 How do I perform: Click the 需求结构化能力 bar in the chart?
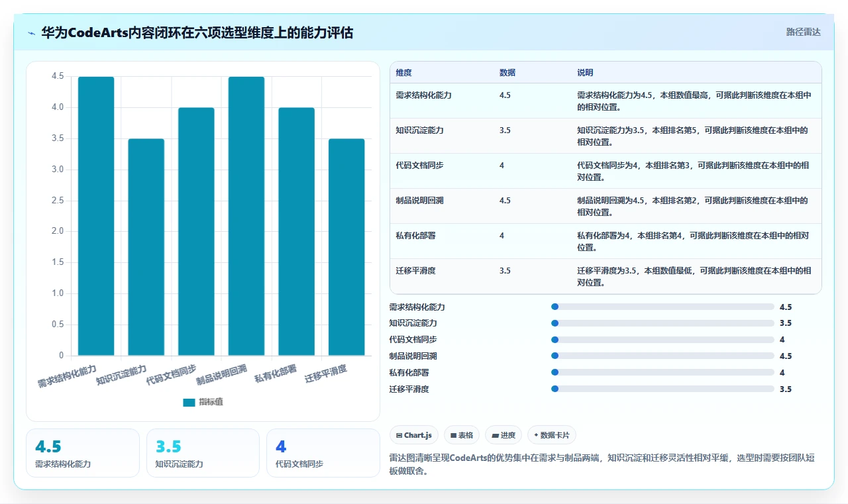(96, 216)
